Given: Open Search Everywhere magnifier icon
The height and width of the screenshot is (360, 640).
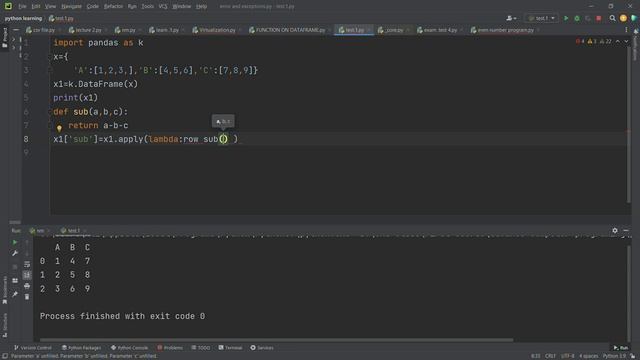Looking at the screenshot, I should 612,18.
